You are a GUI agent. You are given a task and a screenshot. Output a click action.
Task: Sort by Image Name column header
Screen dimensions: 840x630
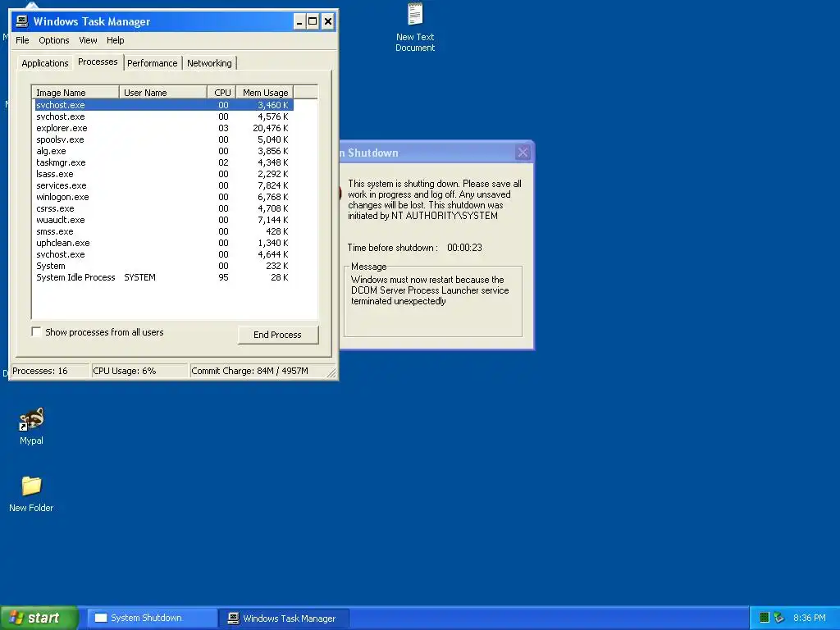pyautogui.click(x=75, y=93)
